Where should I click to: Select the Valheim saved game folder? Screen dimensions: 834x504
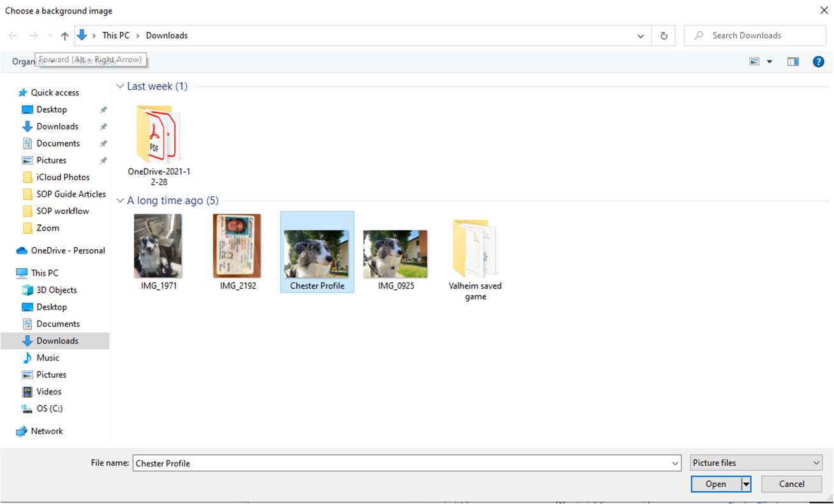coord(476,259)
